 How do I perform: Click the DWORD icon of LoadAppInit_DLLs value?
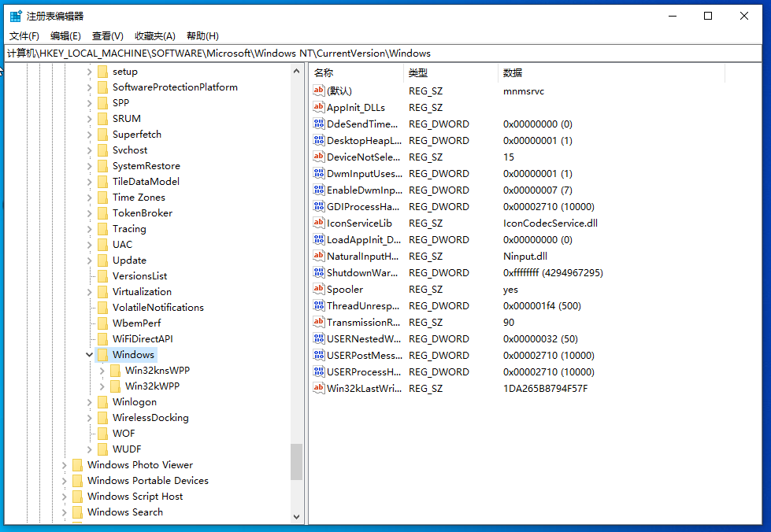pyautogui.click(x=319, y=240)
